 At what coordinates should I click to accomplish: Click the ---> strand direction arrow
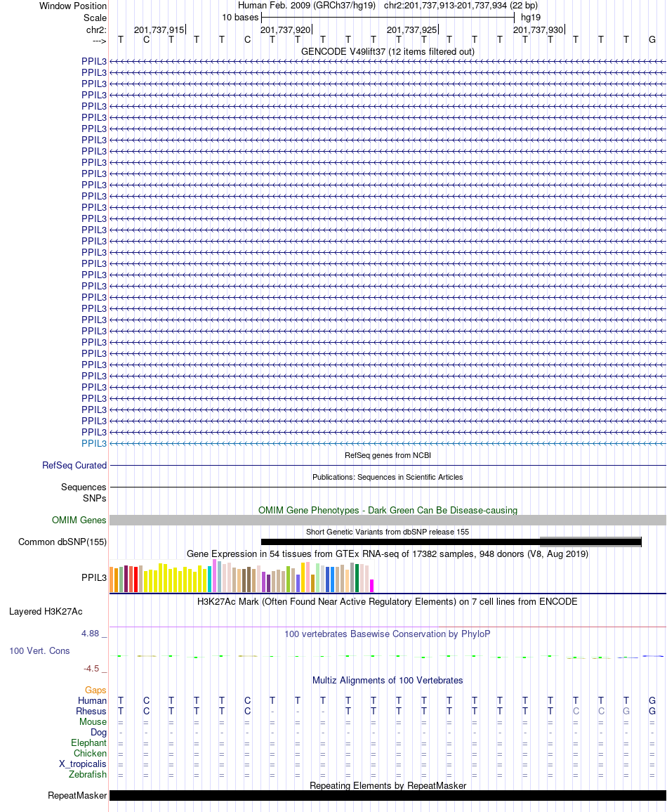coord(100,41)
